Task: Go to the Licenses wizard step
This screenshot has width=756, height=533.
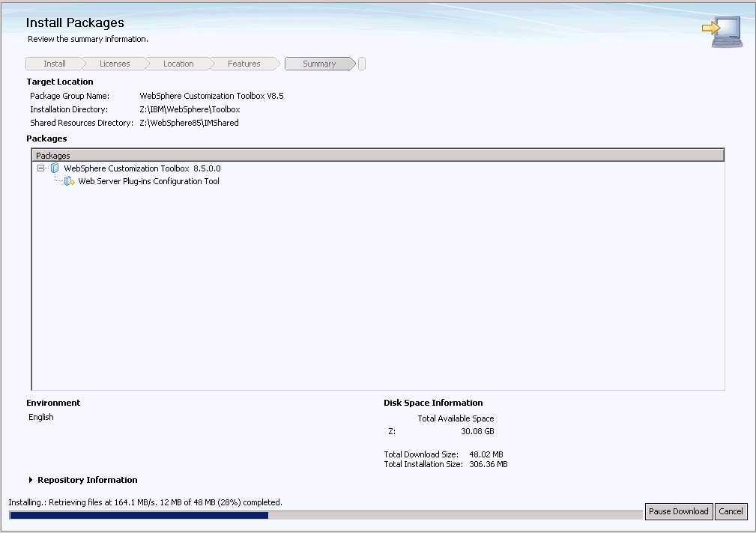Action: point(115,64)
